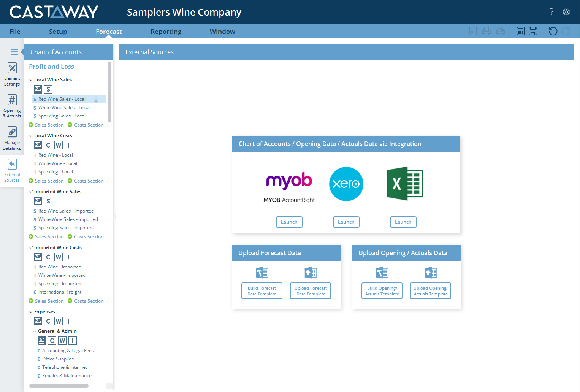Click the W element icon under Local Wine Costs
The height and width of the screenshot is (392, 580).
tap(59, 145)
